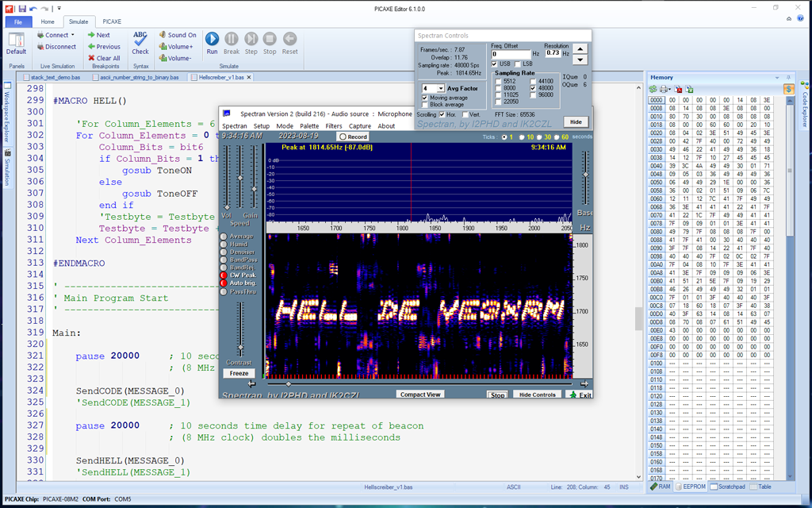Go to Previous breakpoint
Image resolution: width=812 pixels, height=508 pixels.
point(104,47)
